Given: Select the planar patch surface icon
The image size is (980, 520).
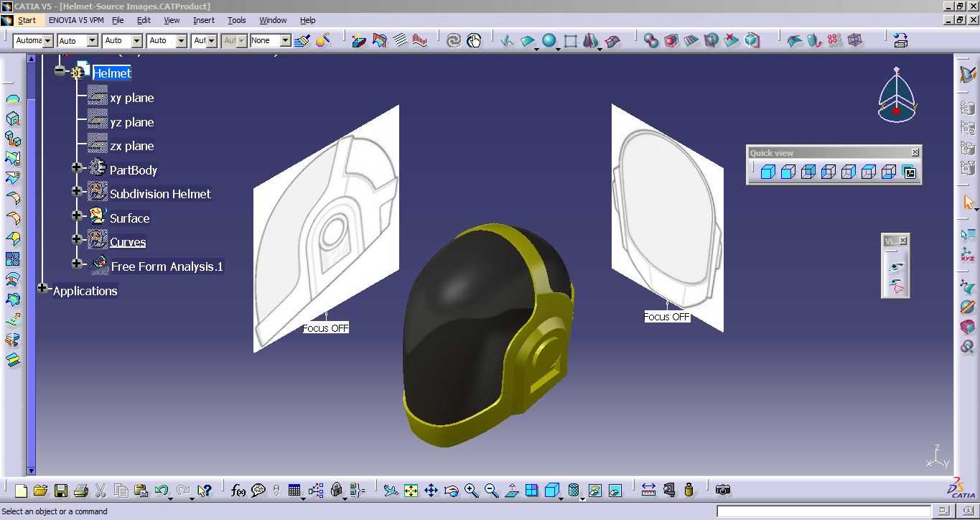Looking at the screenshot, I should 528,41.
